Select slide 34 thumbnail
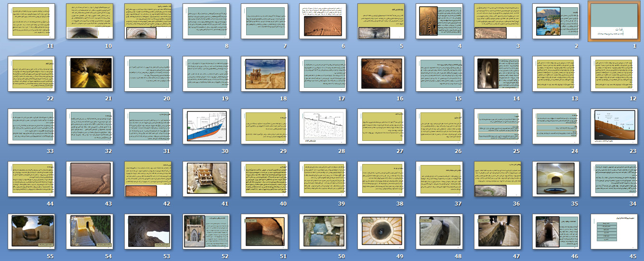This screenshot has height=261, width=644. [614, 179]
